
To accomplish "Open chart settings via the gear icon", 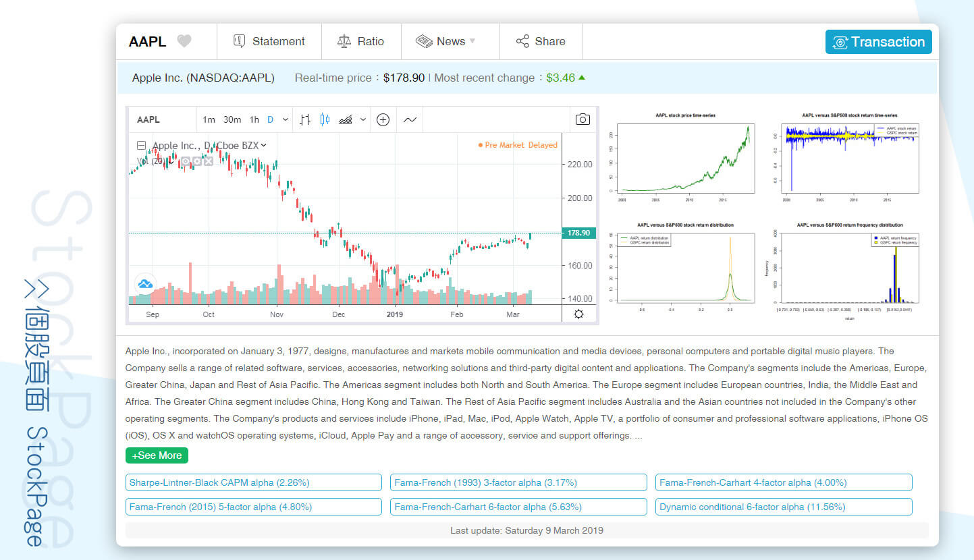I will pyautogui.click(x=578, y=313).
